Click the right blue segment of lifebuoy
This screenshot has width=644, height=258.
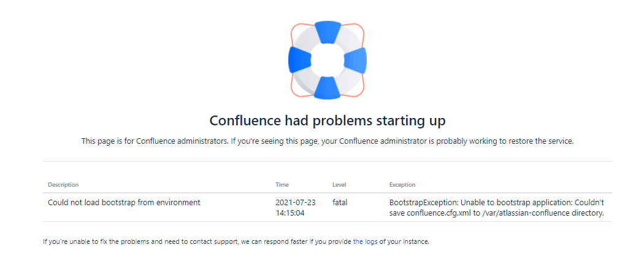coord(355,60)
